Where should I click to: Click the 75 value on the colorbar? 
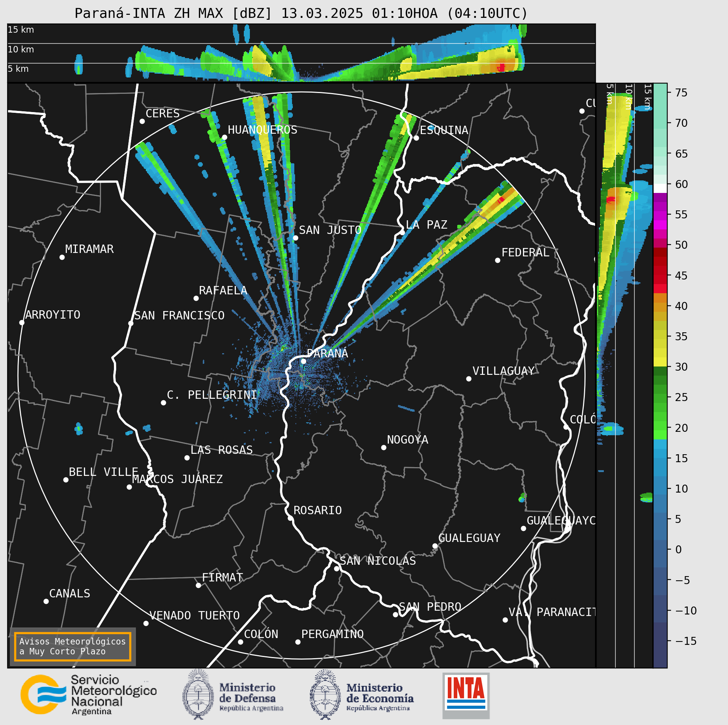(681, 92)
